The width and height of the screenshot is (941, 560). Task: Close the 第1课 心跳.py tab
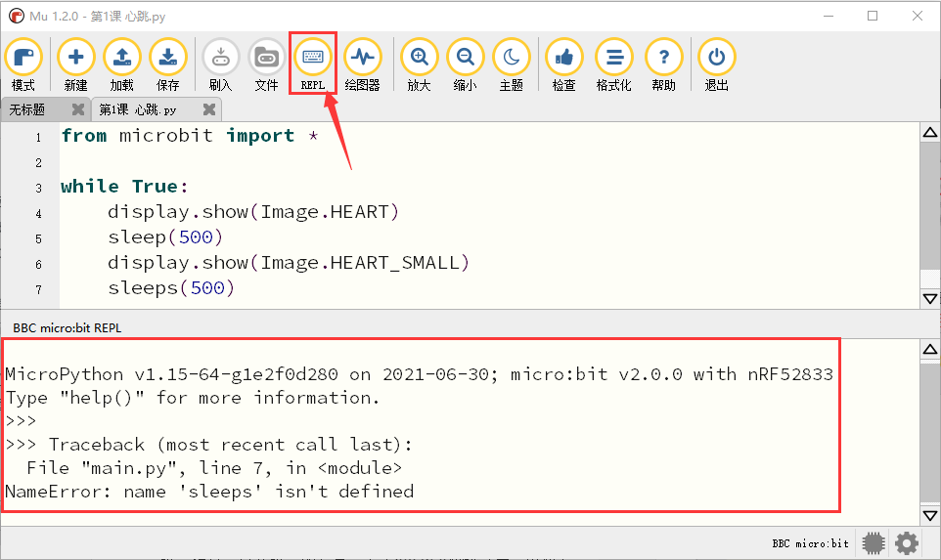[x=209, y=109]
